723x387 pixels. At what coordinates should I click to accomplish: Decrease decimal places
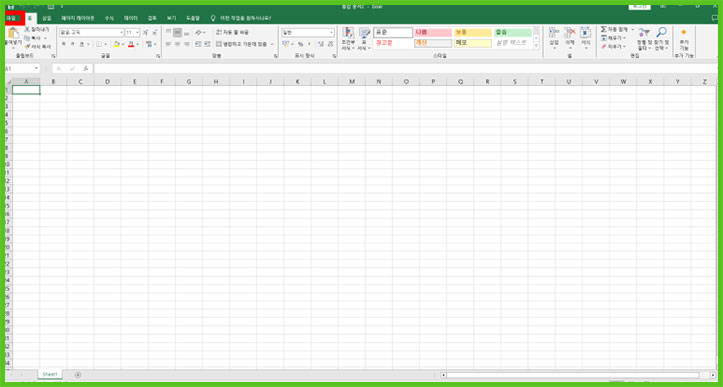[330, 44]
